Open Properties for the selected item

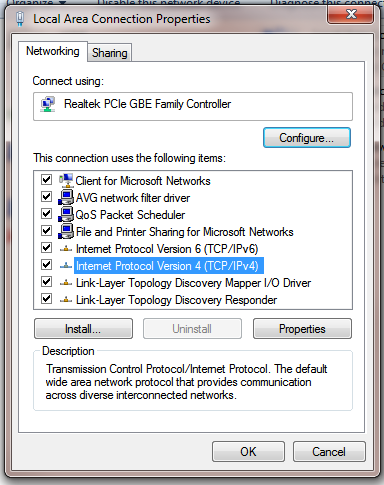pos(302,329)
